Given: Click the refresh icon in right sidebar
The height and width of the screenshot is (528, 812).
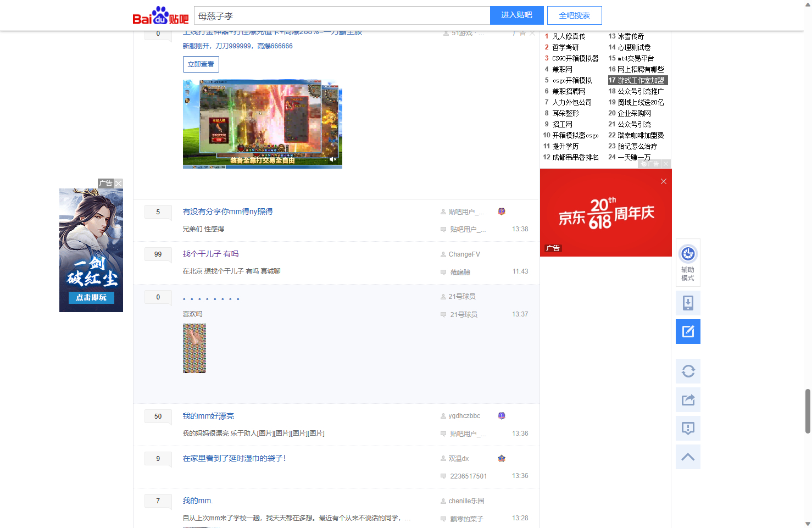Looking at the screenshot, I should 688,371.
